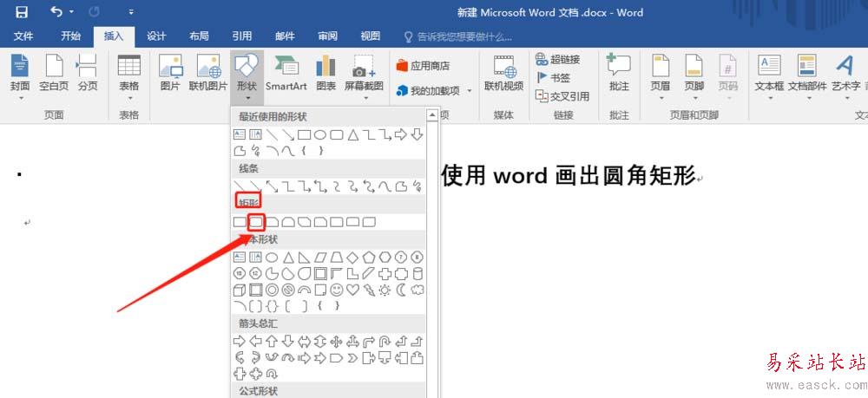Select snip single corner rectangle shape
Viewport: 868px width, 398px height.
[x=272, y=222]
